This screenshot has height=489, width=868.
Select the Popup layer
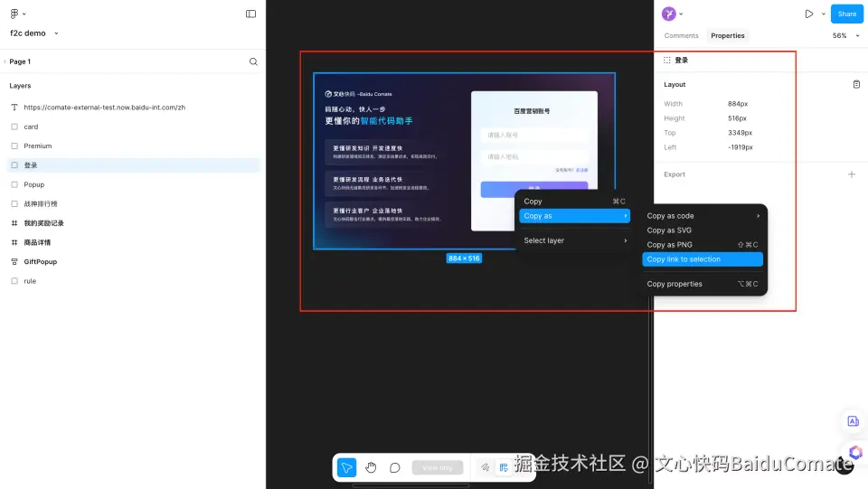coord(33,184)
